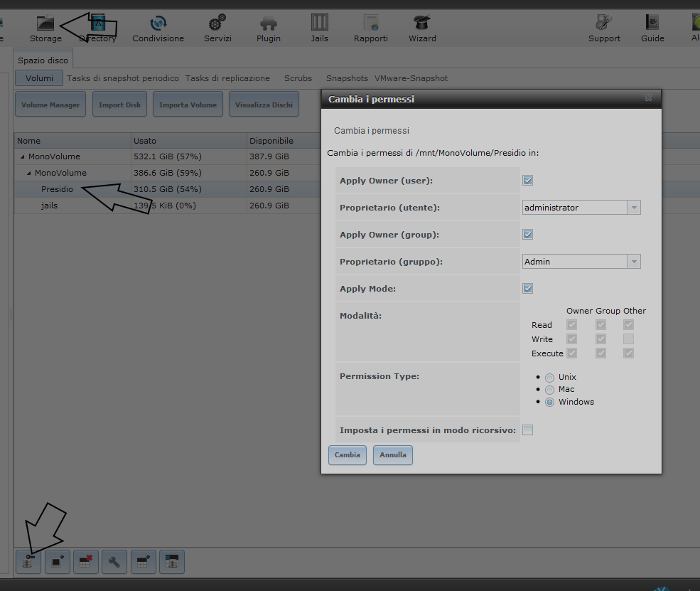Screen dimensions: 700x591
Task: Select Mac permission type
Action: [549, 390]
